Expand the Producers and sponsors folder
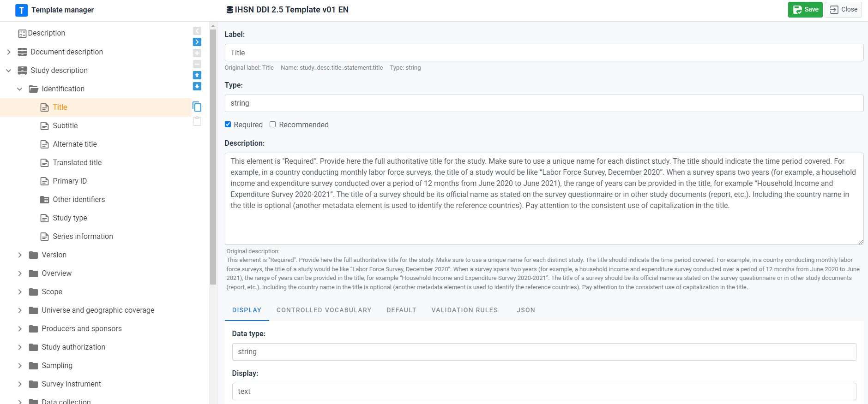 20,329
